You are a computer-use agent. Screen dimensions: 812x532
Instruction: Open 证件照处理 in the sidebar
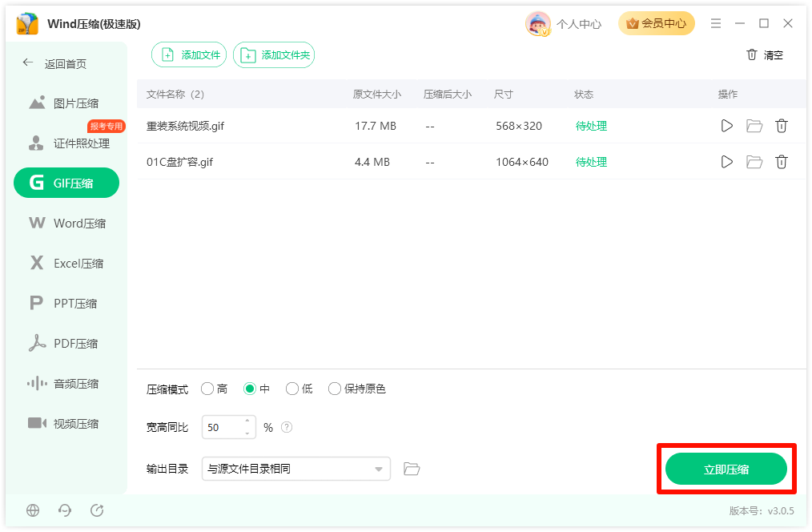66,143
